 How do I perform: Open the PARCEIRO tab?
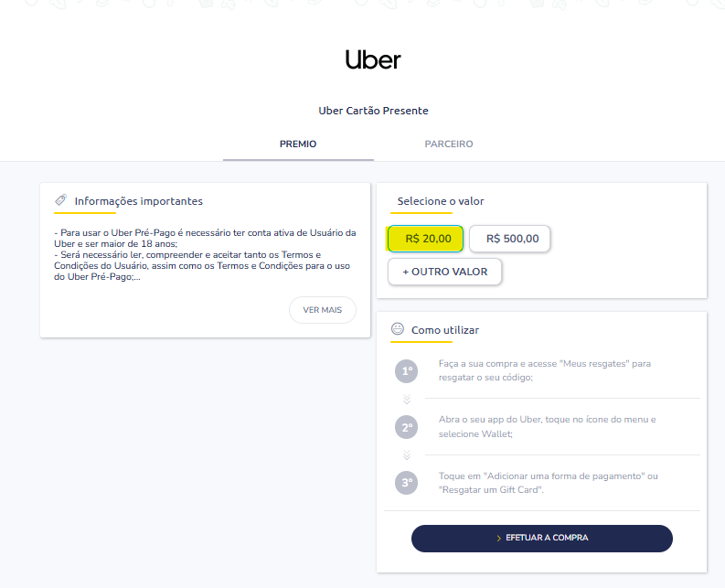[x=449, y=144]
